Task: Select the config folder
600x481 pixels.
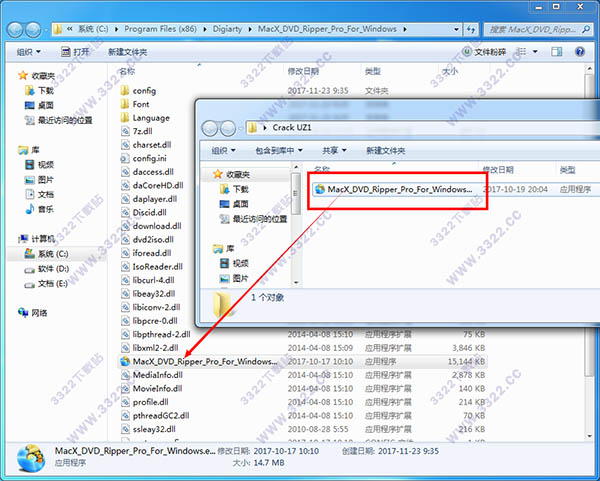Action: pyautogui.click(x=139, y=91)
